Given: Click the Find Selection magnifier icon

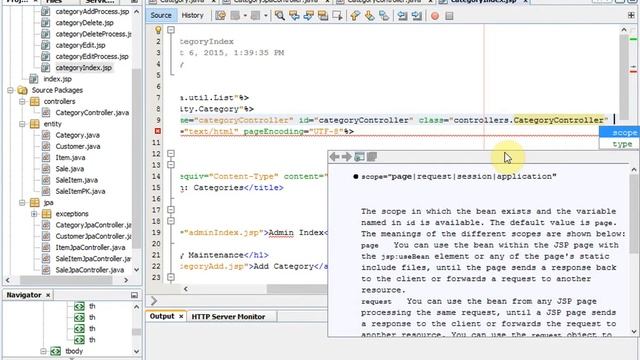Looking at the screenshot, I should [280, 16].
